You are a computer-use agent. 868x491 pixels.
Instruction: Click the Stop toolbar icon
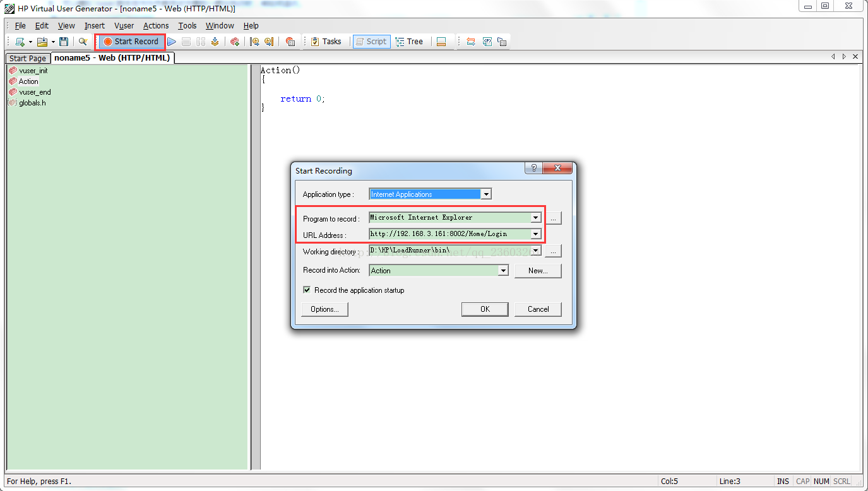(186, 42)
